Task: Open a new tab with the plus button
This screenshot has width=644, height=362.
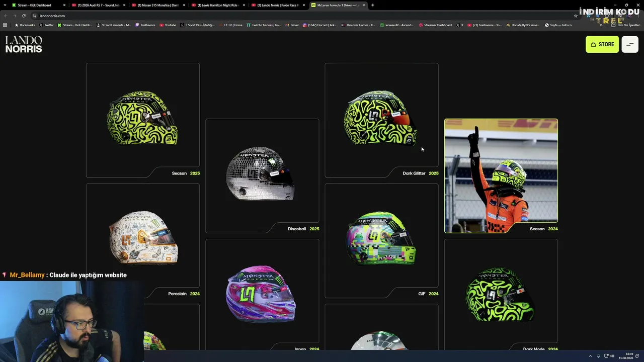Action: (372, 5)
